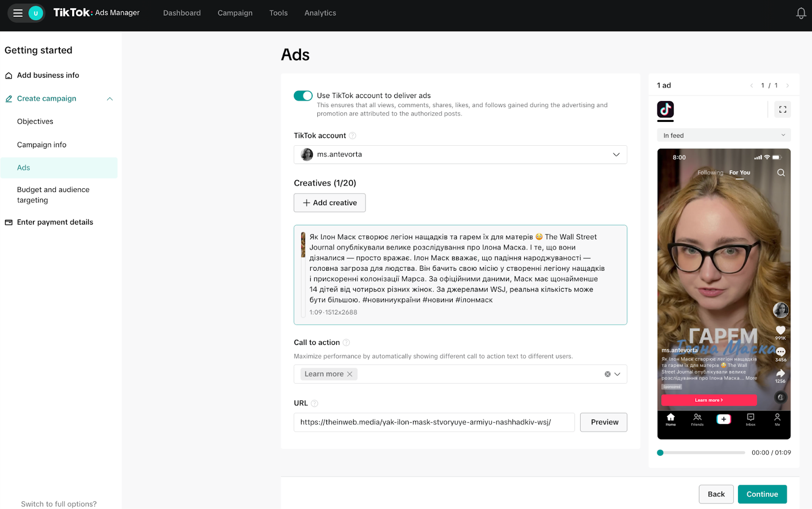Click Continue button

[762, 494]
